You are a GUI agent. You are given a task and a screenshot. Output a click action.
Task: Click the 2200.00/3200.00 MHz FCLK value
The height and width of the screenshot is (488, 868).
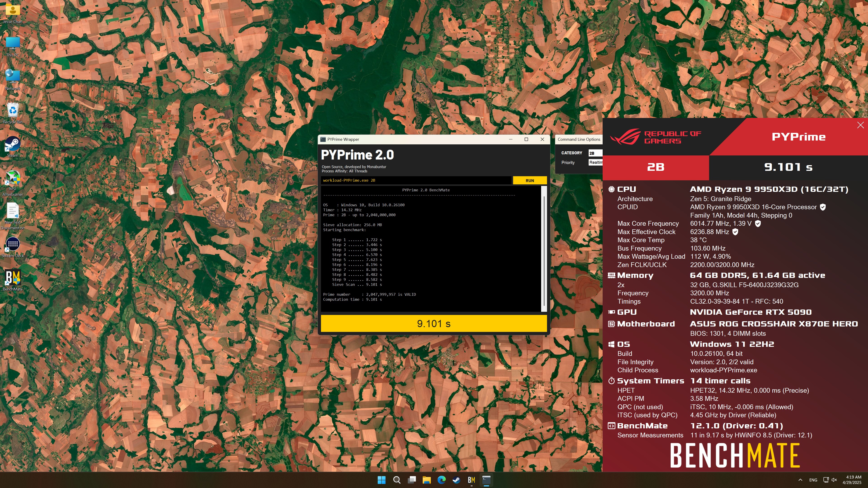pos(722,265)
